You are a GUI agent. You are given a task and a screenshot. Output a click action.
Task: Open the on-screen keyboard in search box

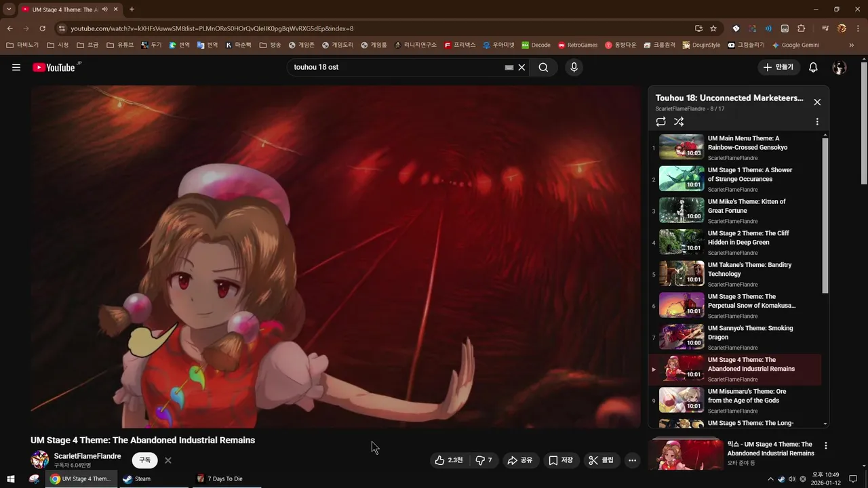click(x=509, y=67)
